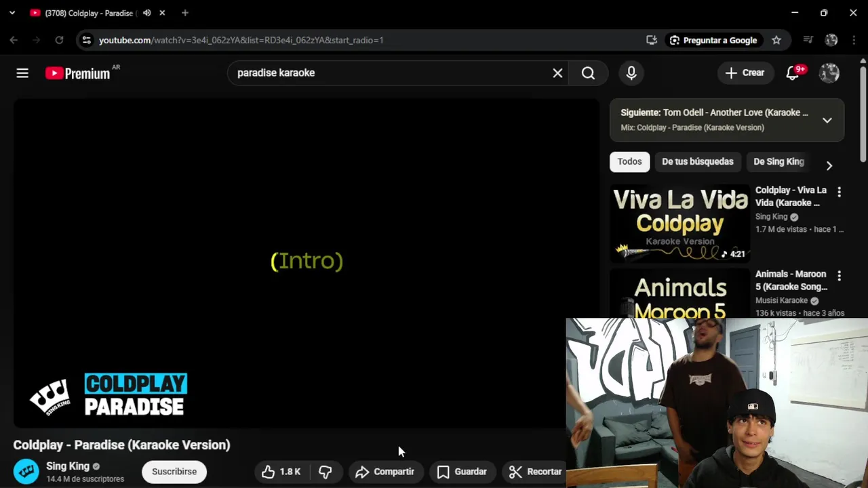Mute the tab via its speaker icon
868x488 pixels.
147,13
